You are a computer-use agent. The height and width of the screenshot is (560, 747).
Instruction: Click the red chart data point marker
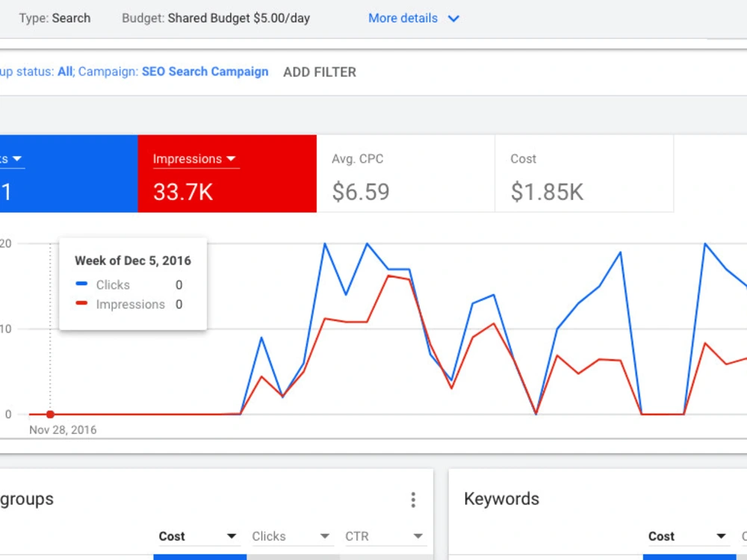[x=50, y=414]
